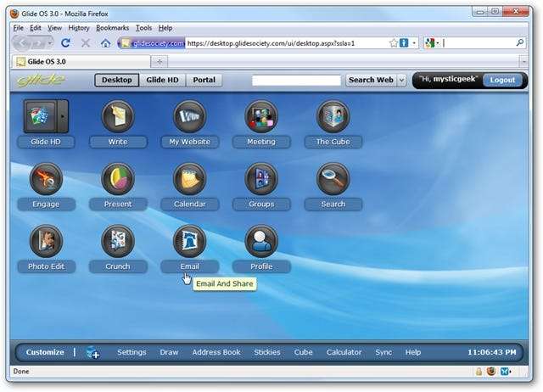The height and width of the screenshot is (392, 543).
Task: Select the Glide OS 3.0 tab
Action: click(81, 62)
